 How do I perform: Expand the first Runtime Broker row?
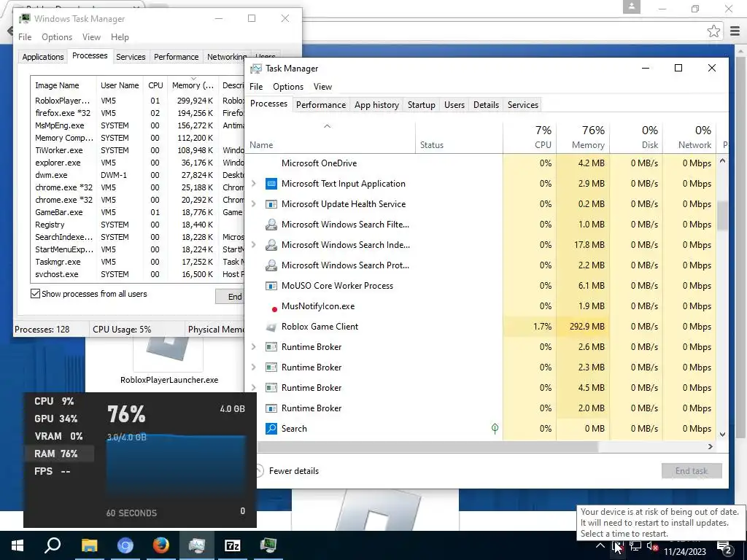coord(253,347)
